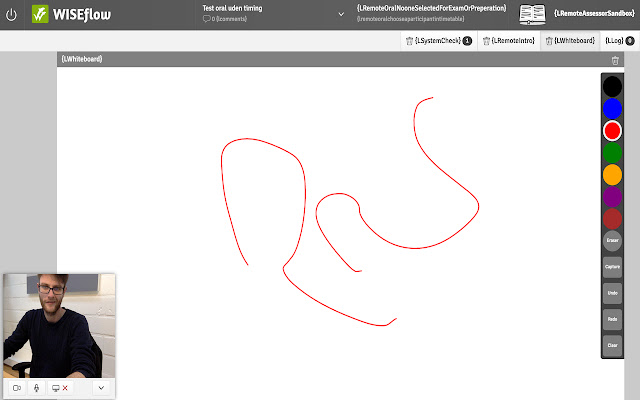
Task: Toggle the camera in the webcam panel
Action: point(17,388)
